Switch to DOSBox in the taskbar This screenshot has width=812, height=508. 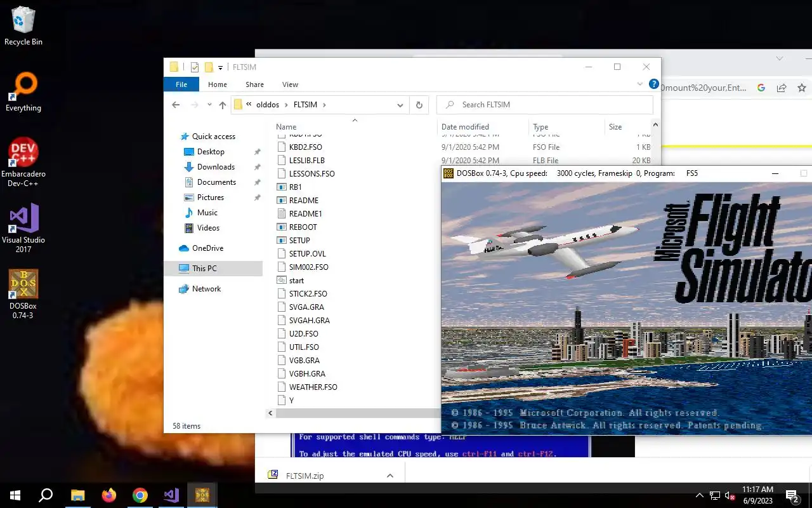tap(202, 495)
